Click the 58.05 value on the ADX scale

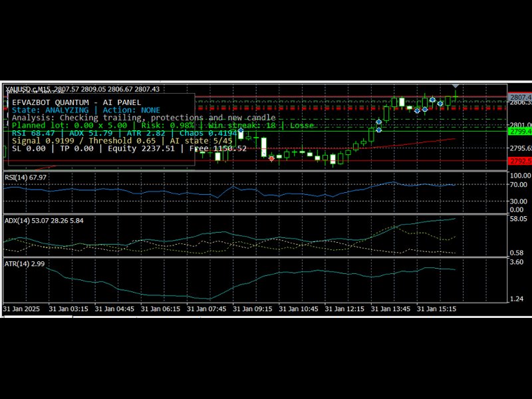click(519, 219)
